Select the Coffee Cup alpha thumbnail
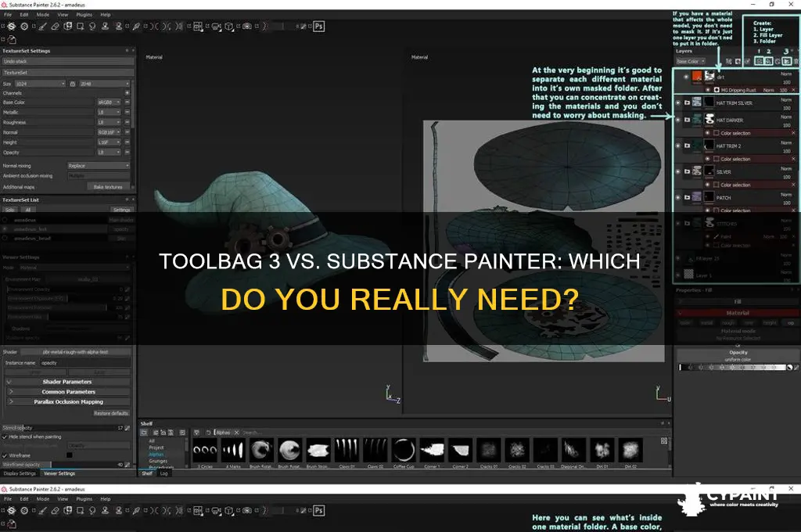The height and width of the screenshot is (532, 801). [404, 450]
